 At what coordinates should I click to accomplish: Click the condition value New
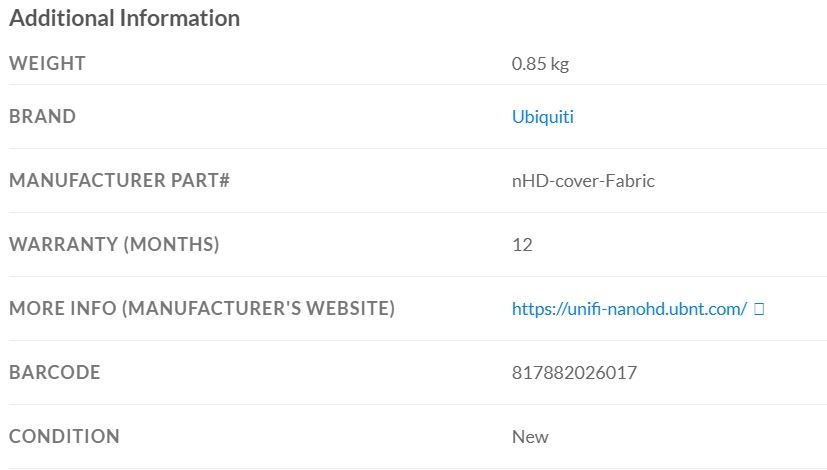(530, 437)
